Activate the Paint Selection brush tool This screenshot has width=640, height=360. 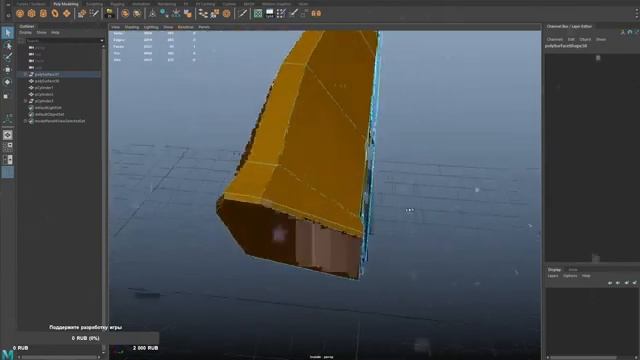pyautogui.click(x=8, y=57)
